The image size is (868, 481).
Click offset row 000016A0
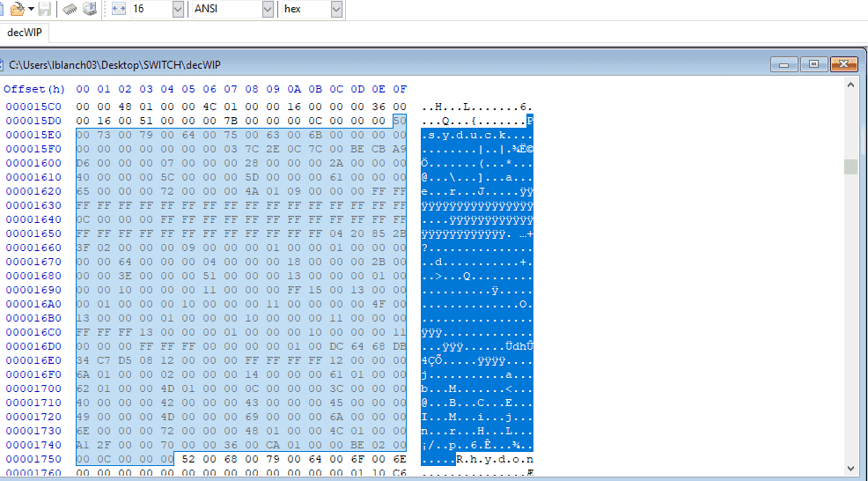tap(33, 304)
